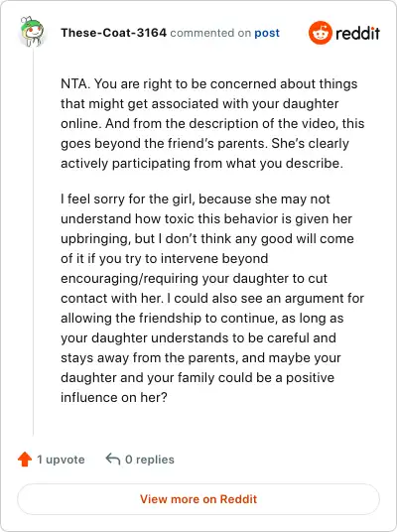Click the paragraph starting "I feel sorry"
397x532 pixels.
pos(212,298)
